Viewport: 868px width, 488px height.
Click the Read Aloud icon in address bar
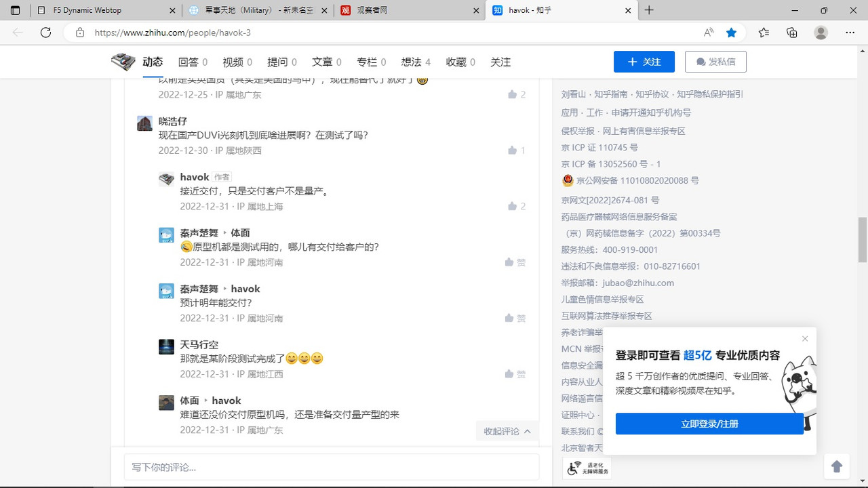click(707, 32)
